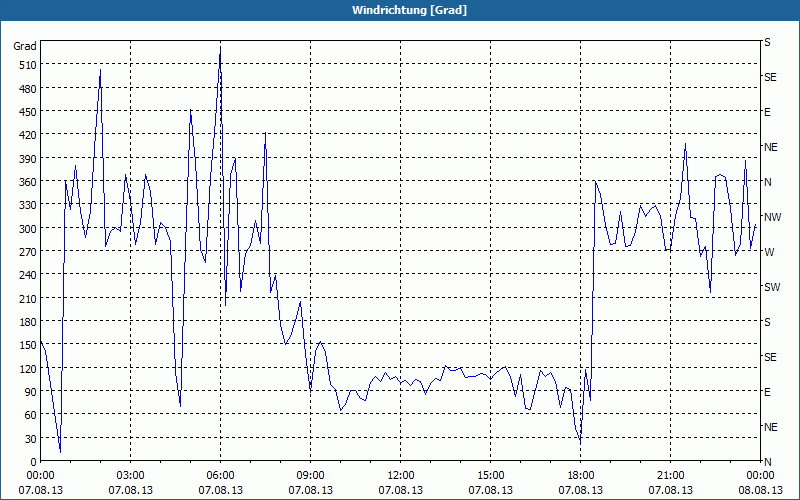Viewport: 800px width, 500px height.
Task: Click the S compass label level with 180
Action: pyautogui.click(x=767, y=322)
